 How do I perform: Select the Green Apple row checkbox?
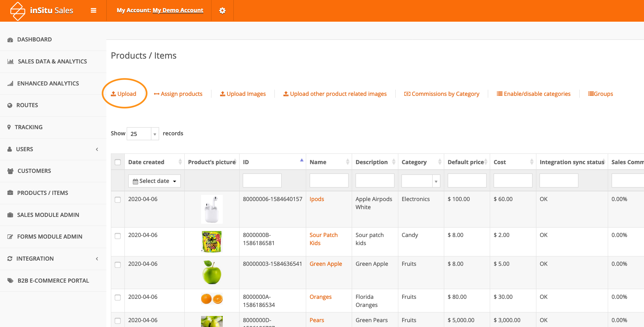(x=118, y=265)
